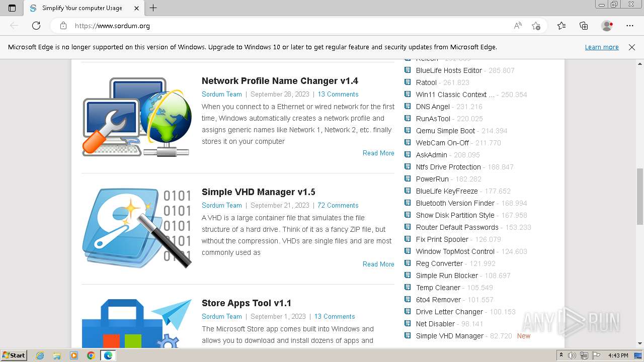Open DNS Angel in the sidebar list
Viewport: 644px width, 362px height.
click(x=433, y=107)
